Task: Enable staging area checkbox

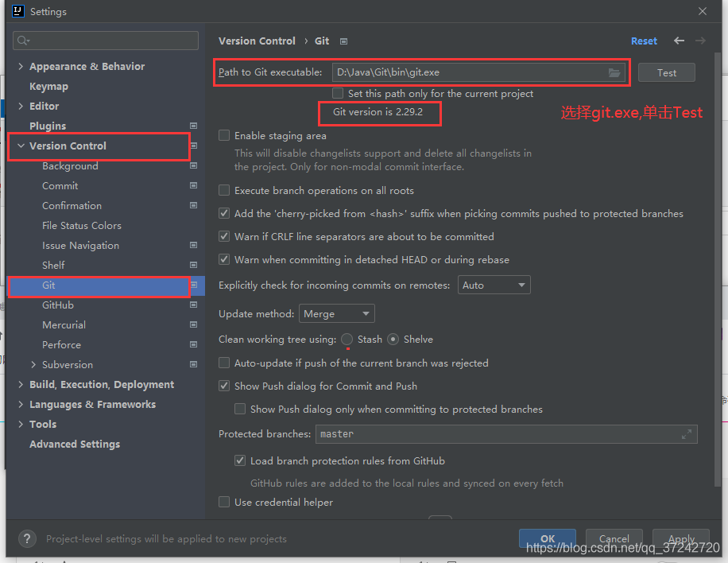Action: [x=224, y=136]
